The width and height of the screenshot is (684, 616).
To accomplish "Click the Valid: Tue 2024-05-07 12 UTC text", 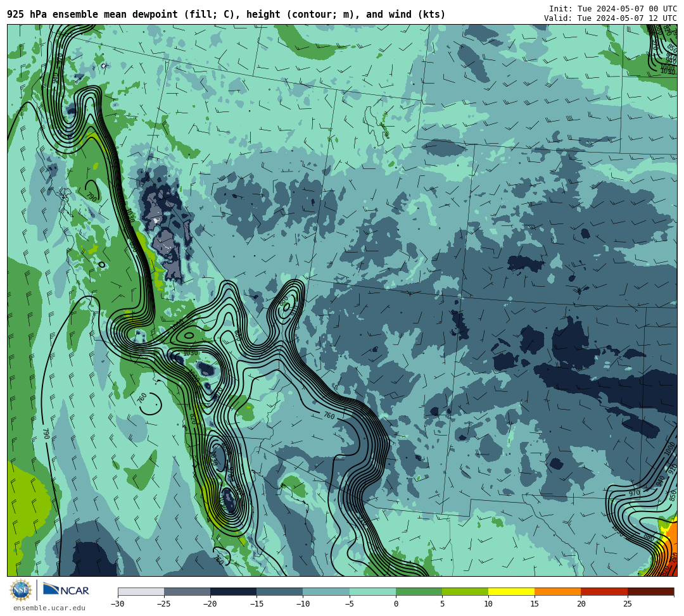I will tap(611, 18).
